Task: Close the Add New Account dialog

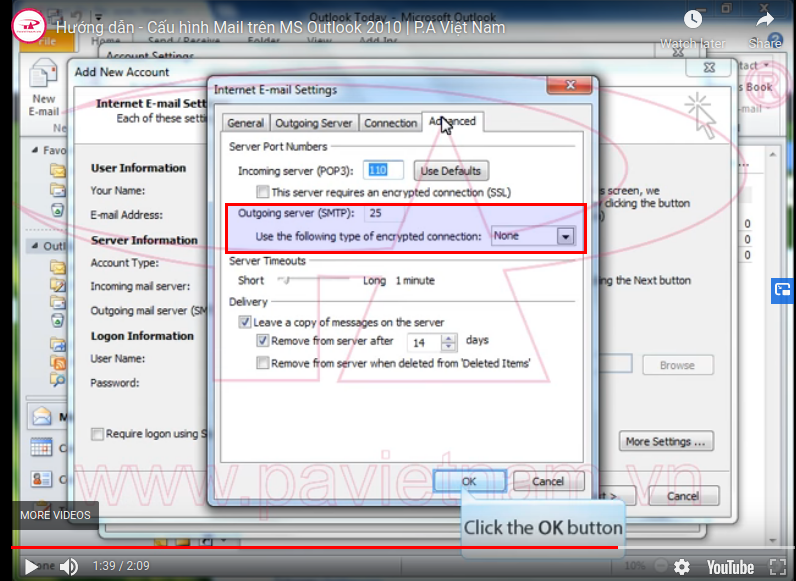Action: pos(709,67)
